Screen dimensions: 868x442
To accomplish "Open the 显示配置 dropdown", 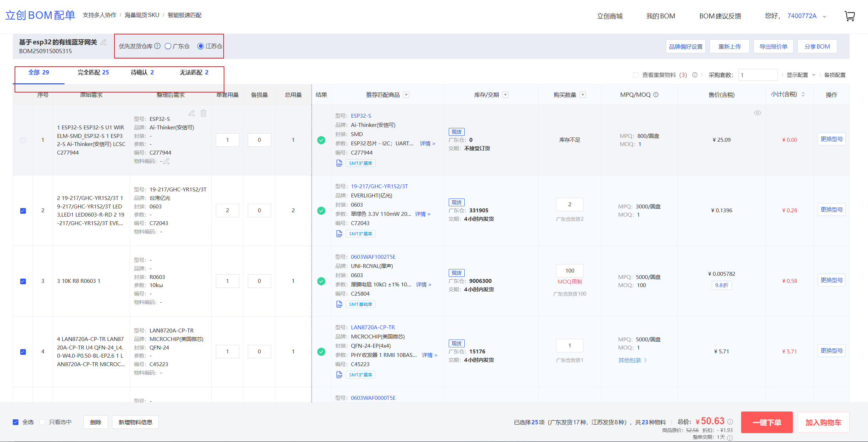I will 801,75.
